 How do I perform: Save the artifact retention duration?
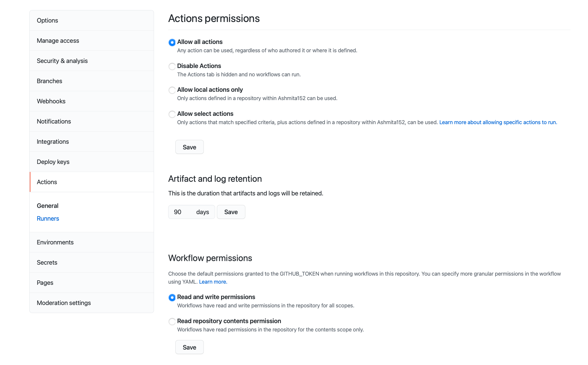pos(231,212)
